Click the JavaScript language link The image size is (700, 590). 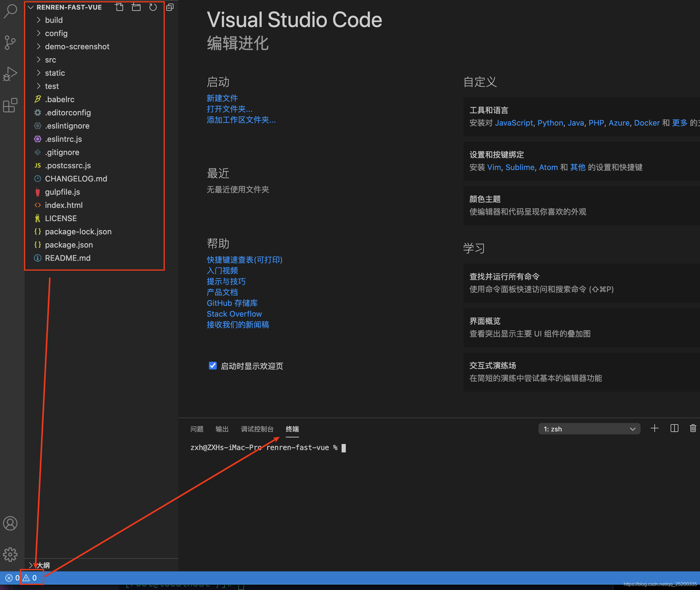coord(514,123)
